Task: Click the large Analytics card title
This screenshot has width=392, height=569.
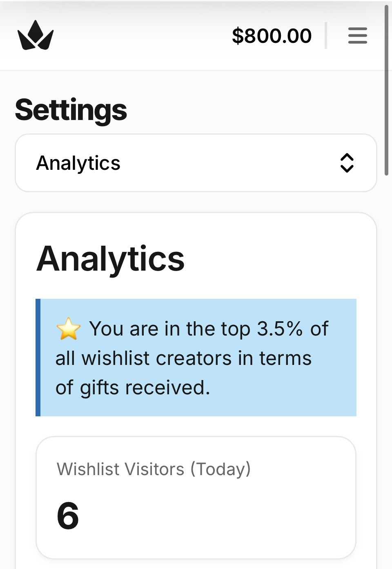Action: (x=110, y=259)
